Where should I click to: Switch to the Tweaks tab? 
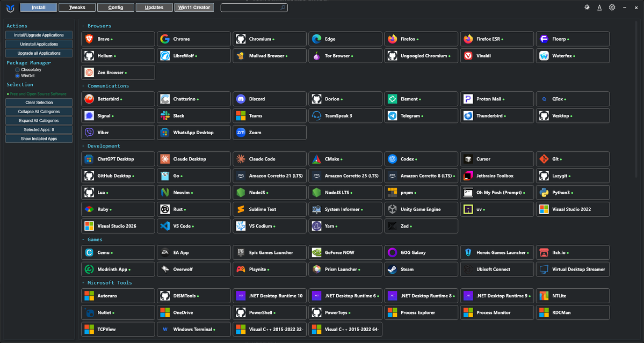click(x=77, y=8)
